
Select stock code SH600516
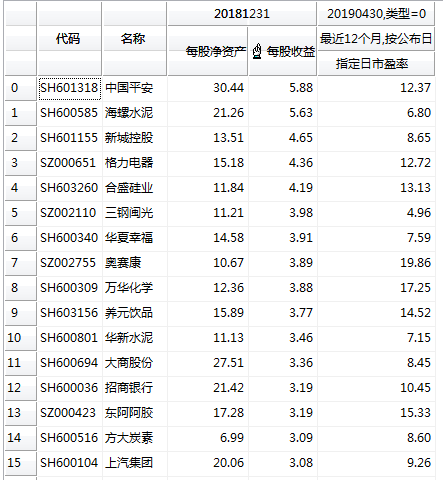point(69,438)
